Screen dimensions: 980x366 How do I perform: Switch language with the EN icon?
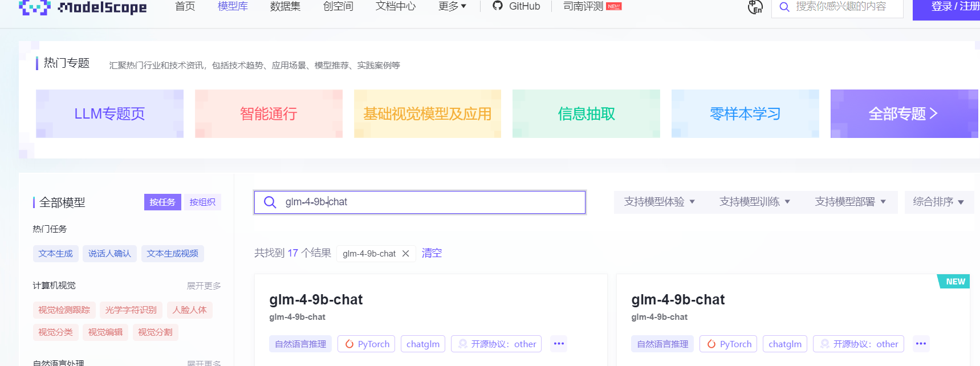[755, 7]
